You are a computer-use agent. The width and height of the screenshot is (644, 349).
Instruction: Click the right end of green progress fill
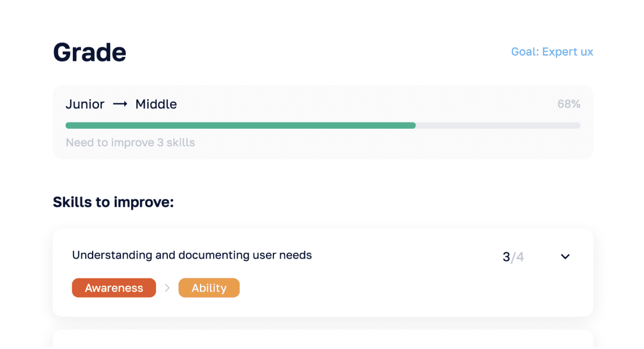pos(413,125)
